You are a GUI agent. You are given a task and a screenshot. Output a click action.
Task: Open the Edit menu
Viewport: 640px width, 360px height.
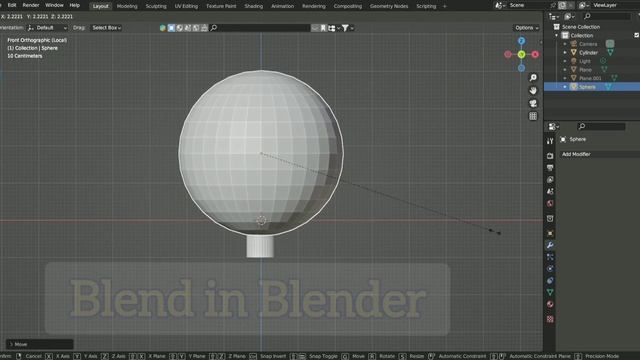click(x=12, y=5)
